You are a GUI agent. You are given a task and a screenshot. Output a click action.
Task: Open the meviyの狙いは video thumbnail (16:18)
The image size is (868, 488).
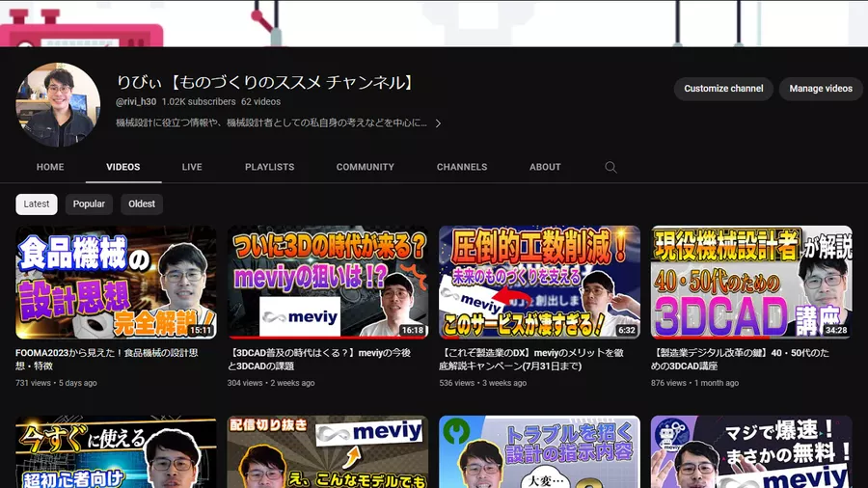point(328,283)
